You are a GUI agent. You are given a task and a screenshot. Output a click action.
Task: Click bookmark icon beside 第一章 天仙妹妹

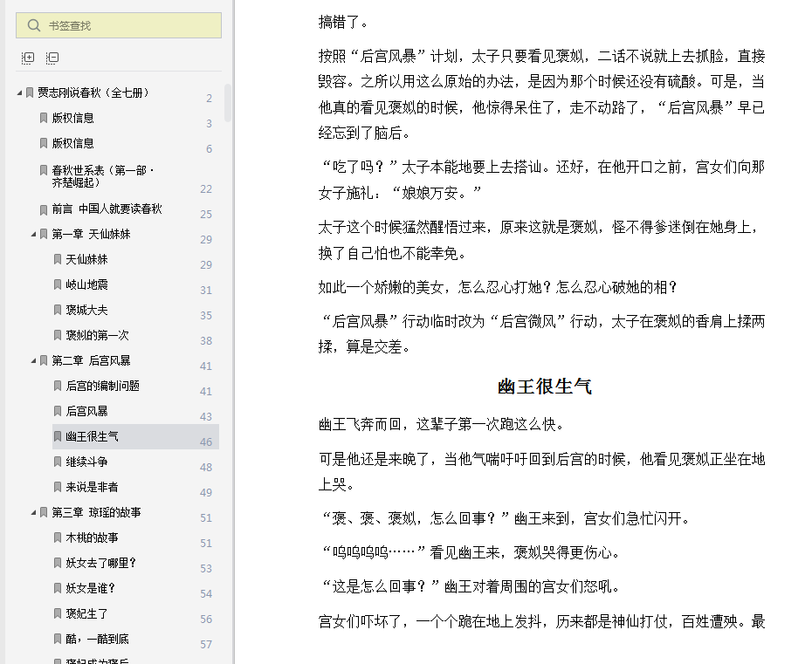44,235
